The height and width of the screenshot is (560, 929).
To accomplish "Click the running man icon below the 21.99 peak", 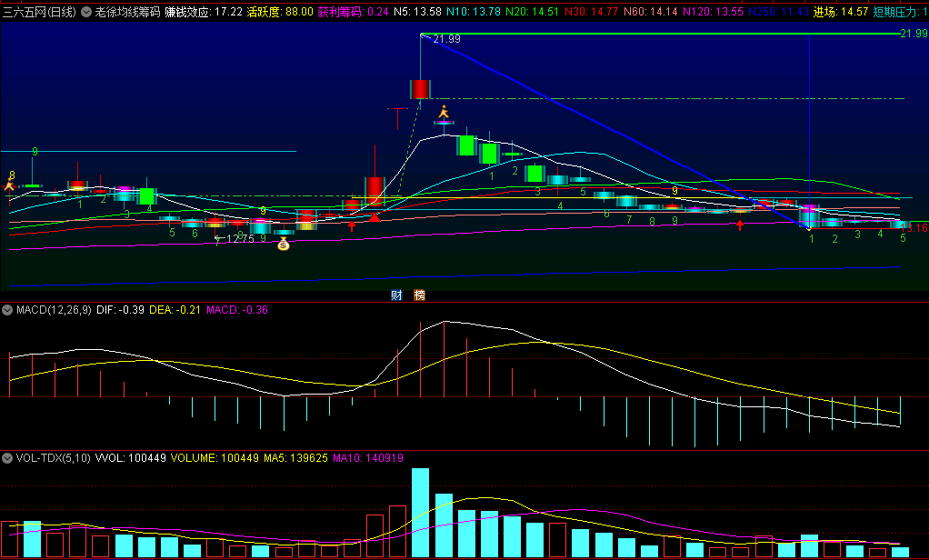I will (x=444, y=112).
